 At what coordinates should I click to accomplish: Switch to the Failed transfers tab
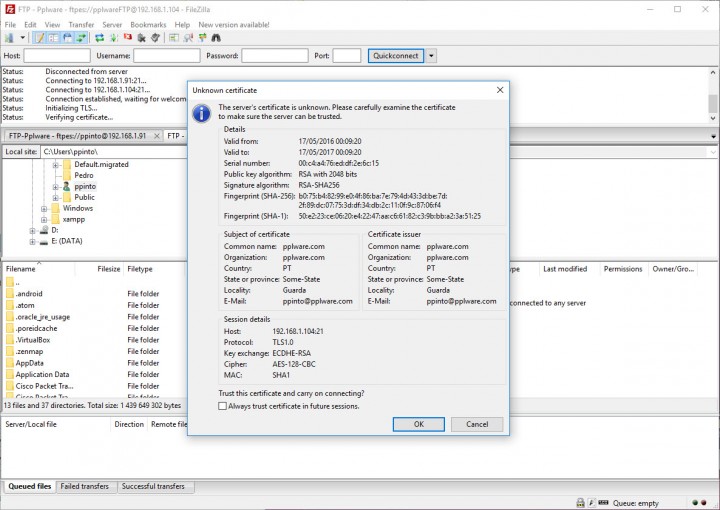click(85, 487)
